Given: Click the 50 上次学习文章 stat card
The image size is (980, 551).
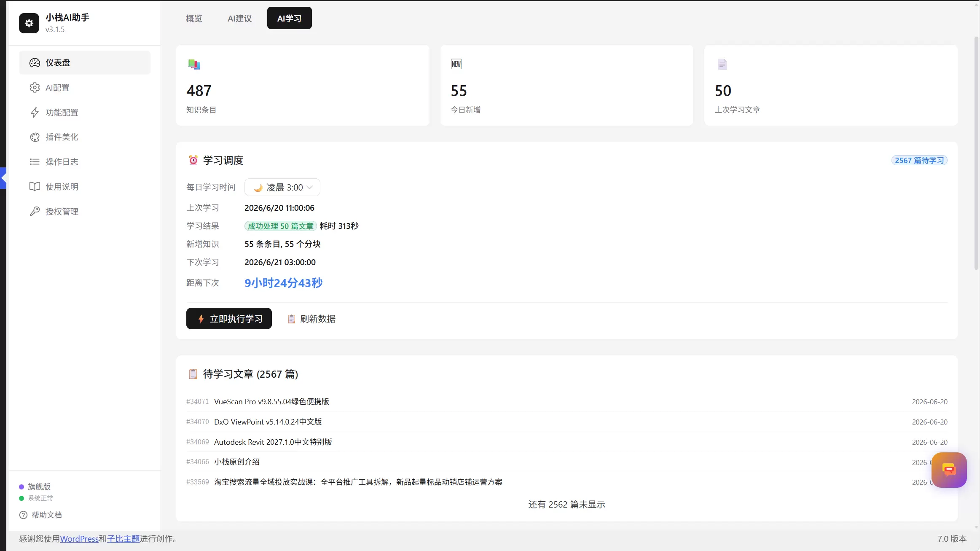Looking at the screenshot, I should coord(831,85).
